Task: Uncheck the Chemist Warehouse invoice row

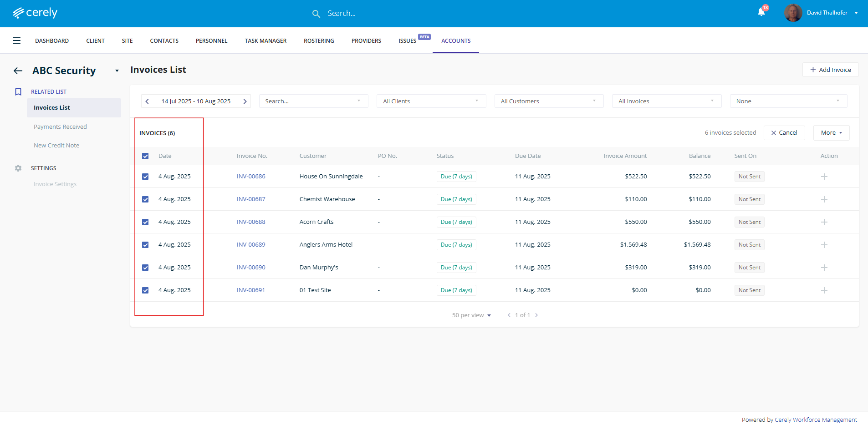Action: pyautogui.click(x=145, y=199)
